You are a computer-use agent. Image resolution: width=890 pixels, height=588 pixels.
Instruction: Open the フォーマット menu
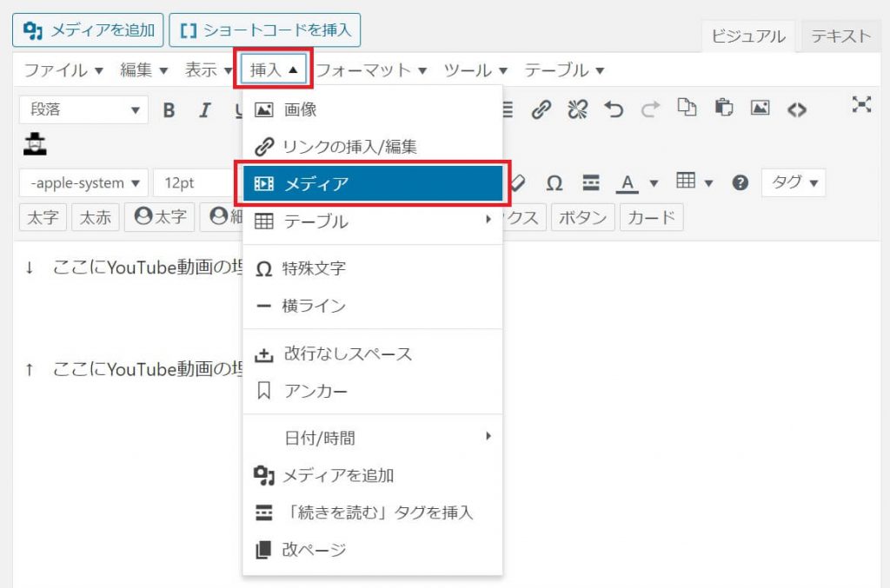point(371,70)
